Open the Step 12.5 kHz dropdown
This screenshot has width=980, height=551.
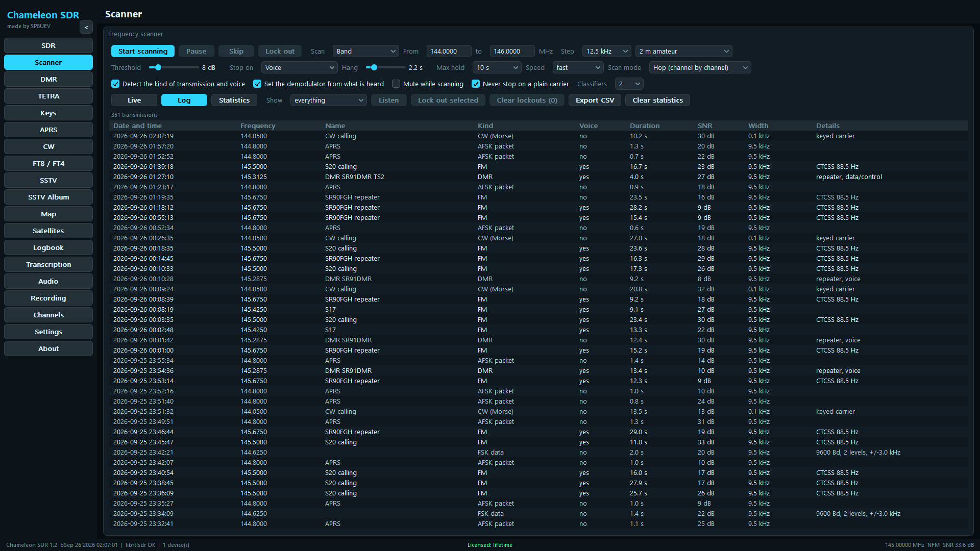point(607,52)
